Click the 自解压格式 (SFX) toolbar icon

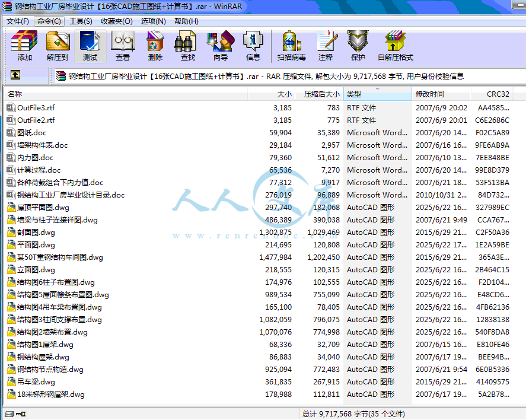396,41
